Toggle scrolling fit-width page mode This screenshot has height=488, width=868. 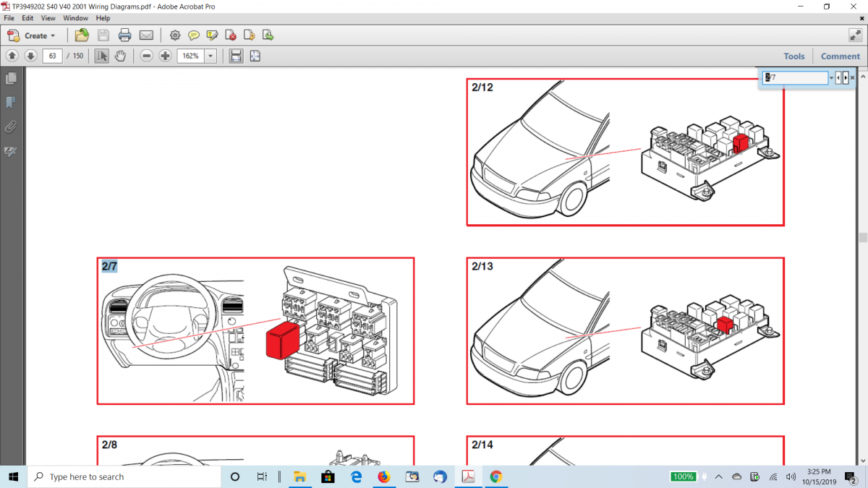236,56
